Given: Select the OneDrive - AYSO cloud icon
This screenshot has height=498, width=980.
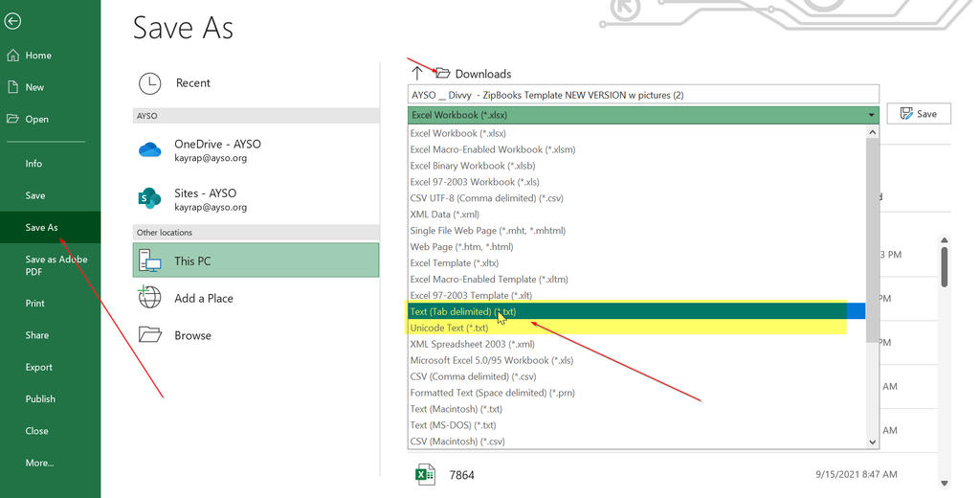Looking at the screenshot, I should (x=149, y=150).
